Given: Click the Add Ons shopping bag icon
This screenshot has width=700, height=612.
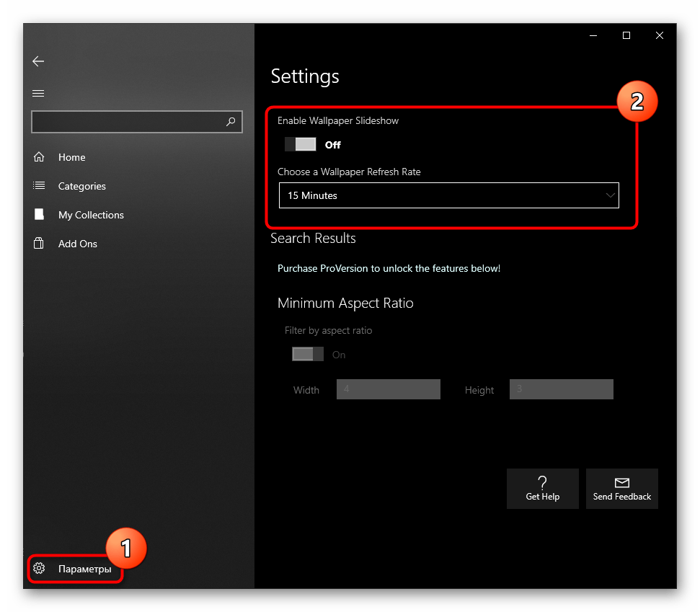Looking at the screenshot, I should (x=39, y=244).
